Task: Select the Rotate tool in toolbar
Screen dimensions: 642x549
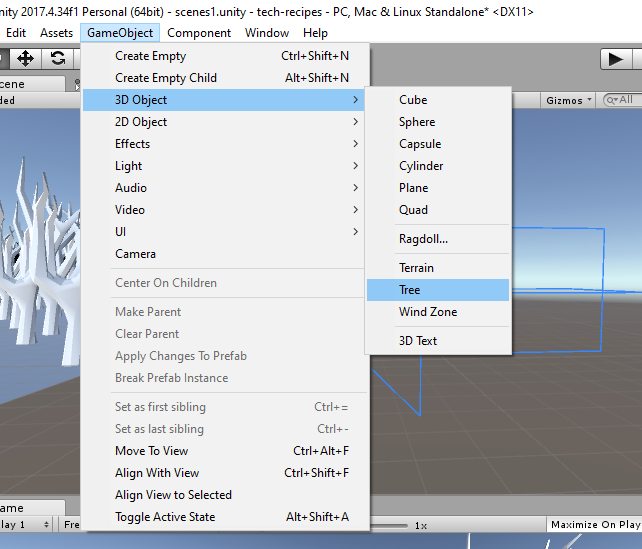Action: coord(58,59)
